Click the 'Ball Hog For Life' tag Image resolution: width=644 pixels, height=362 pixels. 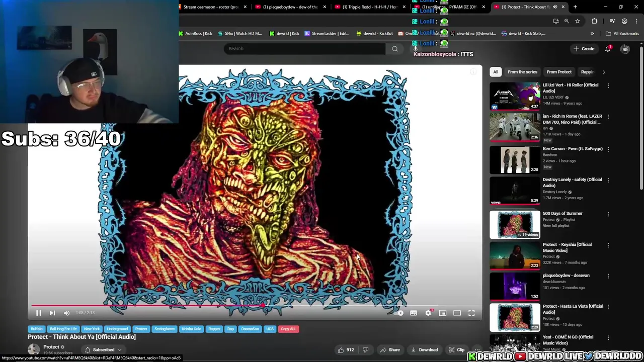(x=63, y=329)
